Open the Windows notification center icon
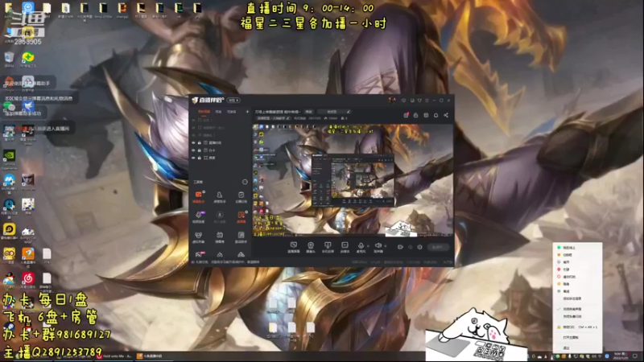The image size is (644, 362). (x=635, y=356)
